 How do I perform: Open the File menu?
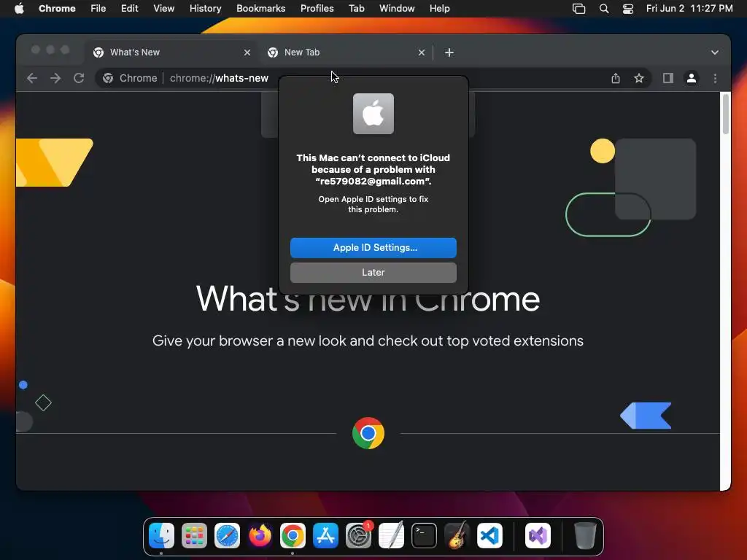[x=98, y=9]
